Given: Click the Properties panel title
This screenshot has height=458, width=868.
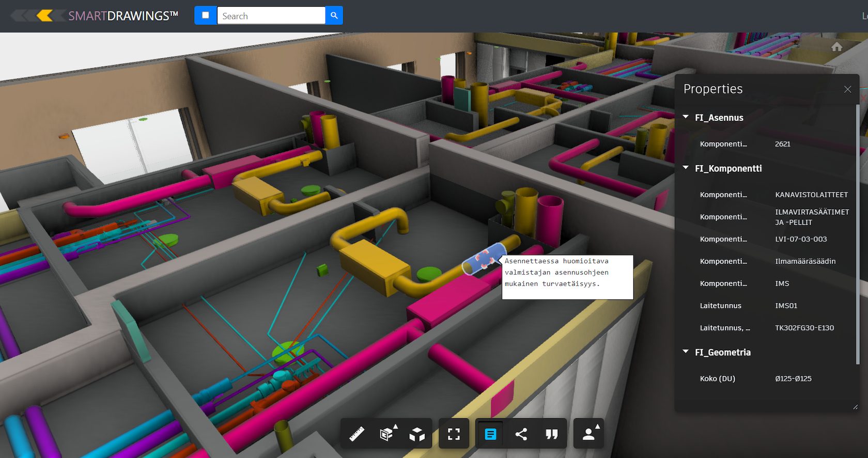Looking at the screenshot, I should point(713,89).
